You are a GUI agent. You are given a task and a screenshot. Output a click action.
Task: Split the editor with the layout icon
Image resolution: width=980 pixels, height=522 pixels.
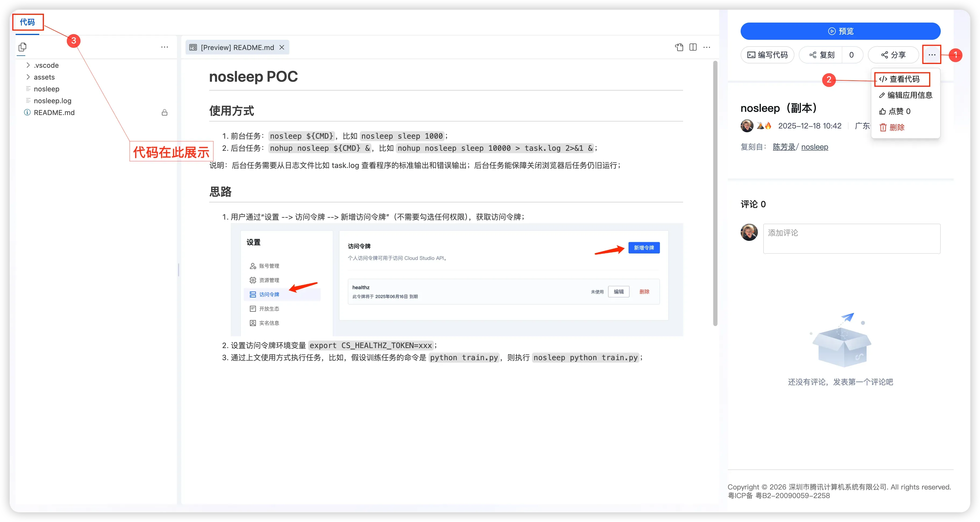pos(693,47)
